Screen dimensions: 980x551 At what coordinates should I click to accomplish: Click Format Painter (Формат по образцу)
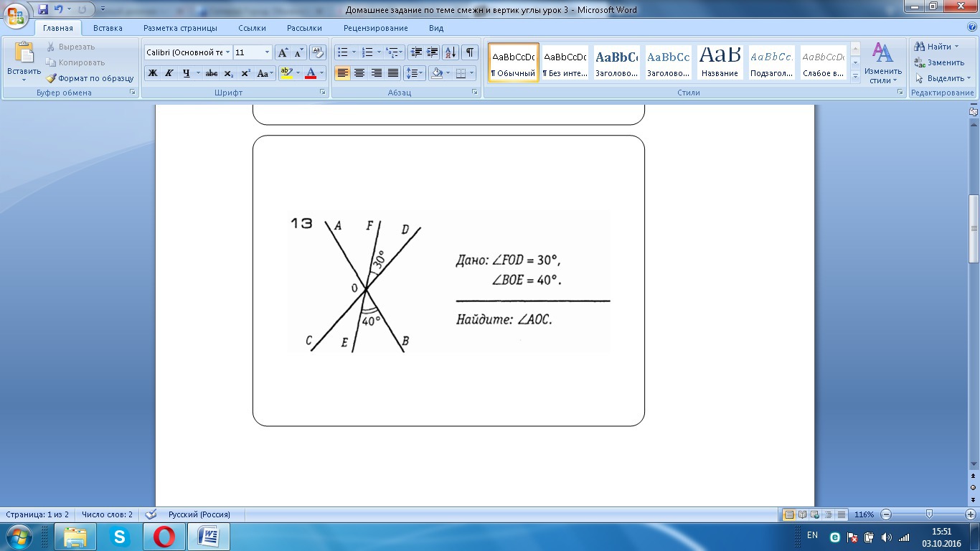coord(90,78)
